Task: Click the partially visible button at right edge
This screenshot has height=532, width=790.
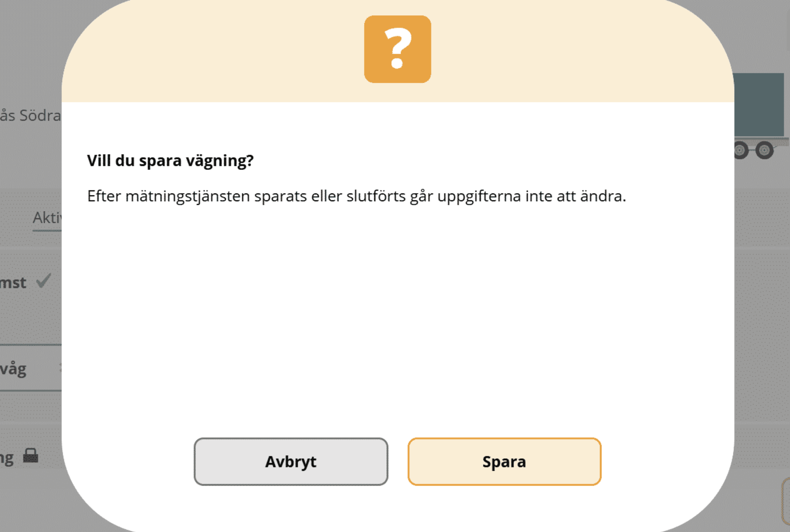Action: [786, 501]
